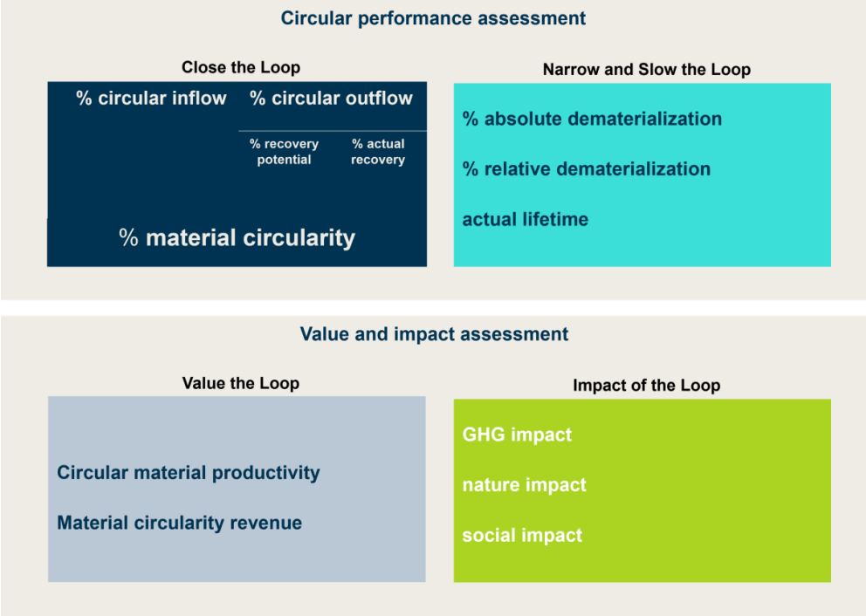Click the Circular performance assessment title
This screenshot has width=866, height=616.
[x=433, y=18]
